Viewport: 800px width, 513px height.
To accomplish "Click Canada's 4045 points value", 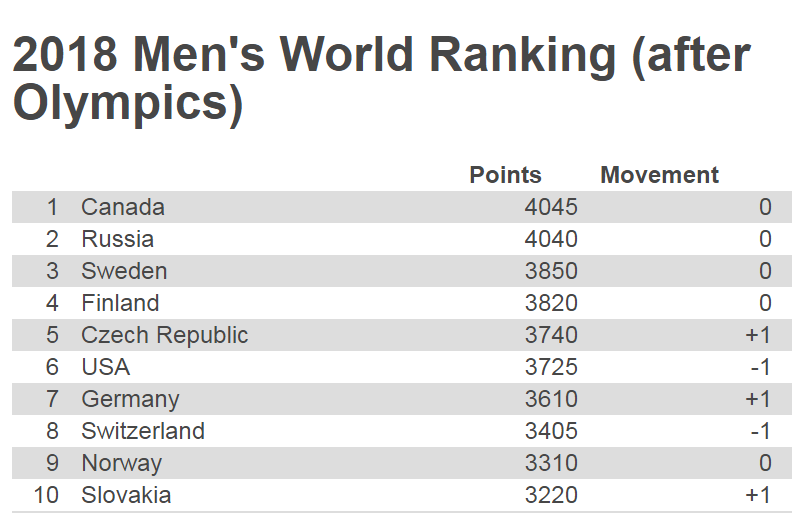I will point(551,207).
